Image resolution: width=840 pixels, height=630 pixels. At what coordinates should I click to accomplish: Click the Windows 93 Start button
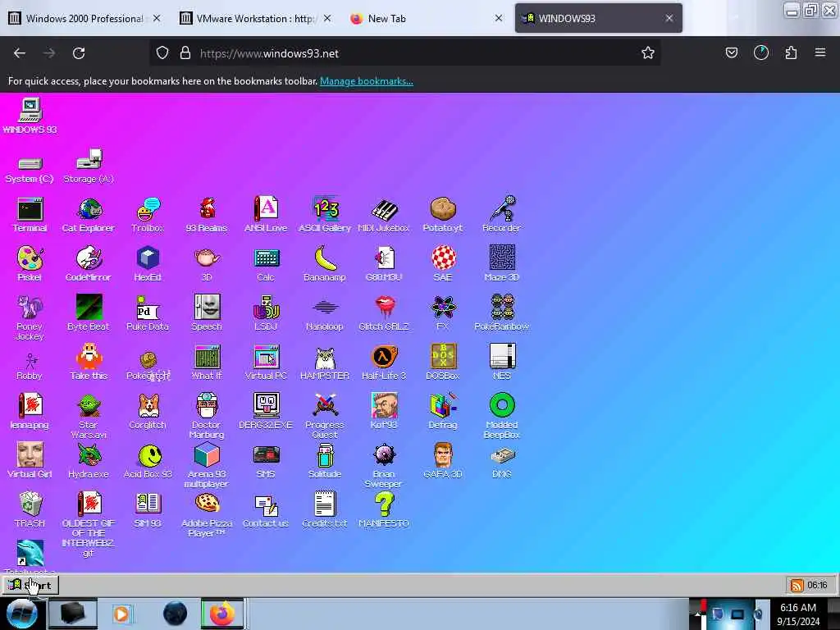30,585
